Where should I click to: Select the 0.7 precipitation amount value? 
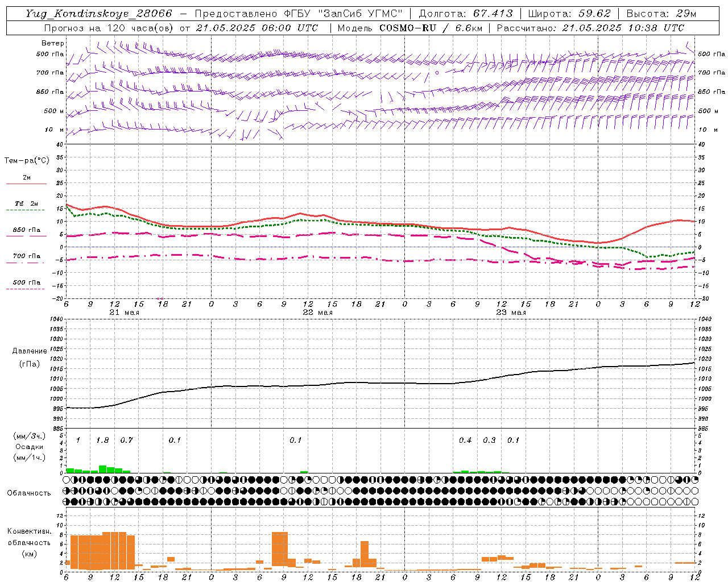126,440
